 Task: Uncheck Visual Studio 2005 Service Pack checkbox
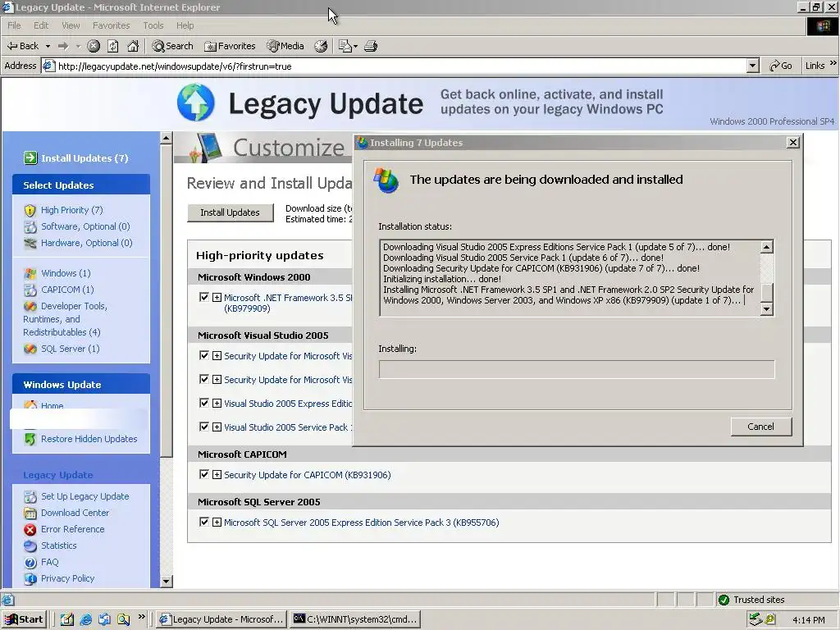pos(204,427)
